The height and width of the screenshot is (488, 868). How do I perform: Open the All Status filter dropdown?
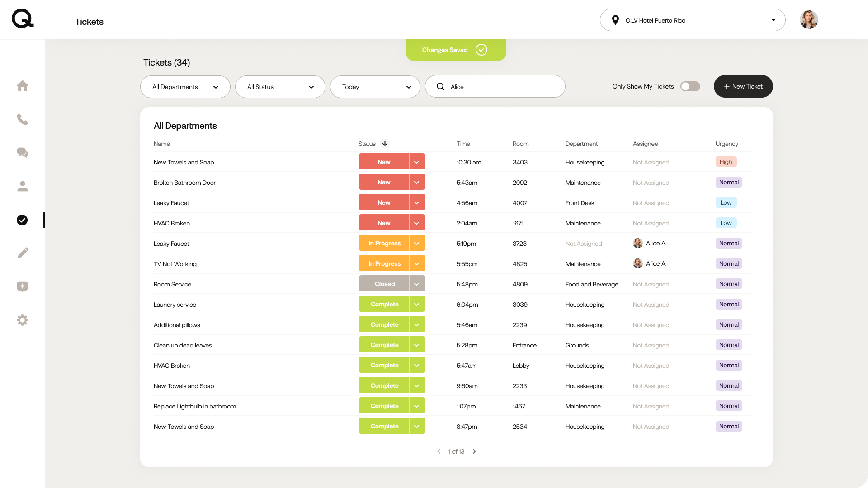280,87
